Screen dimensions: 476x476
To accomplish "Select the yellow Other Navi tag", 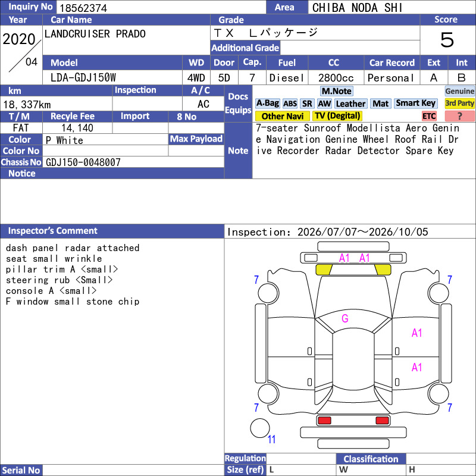I will [282, 116].
